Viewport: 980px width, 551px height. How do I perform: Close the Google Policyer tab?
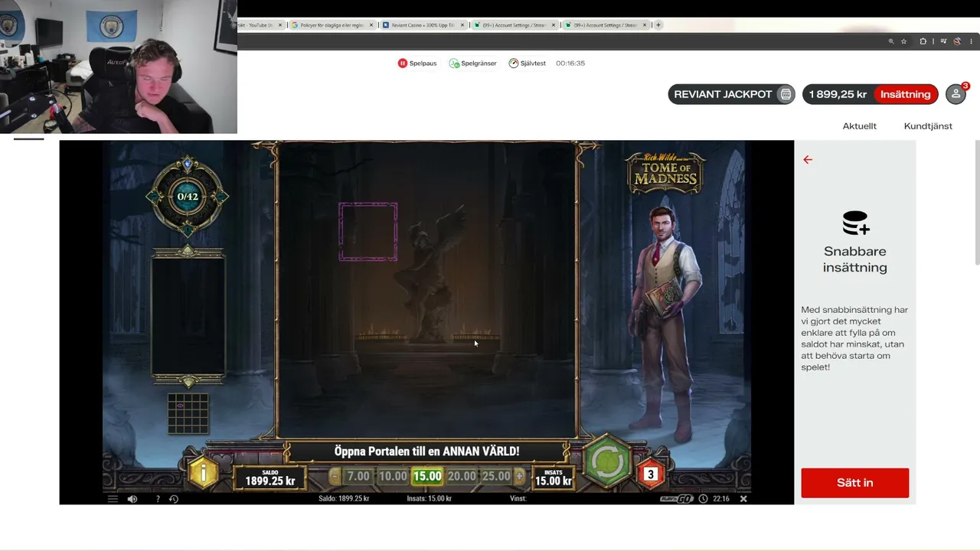pyautogui.click(x=371, y=25)
